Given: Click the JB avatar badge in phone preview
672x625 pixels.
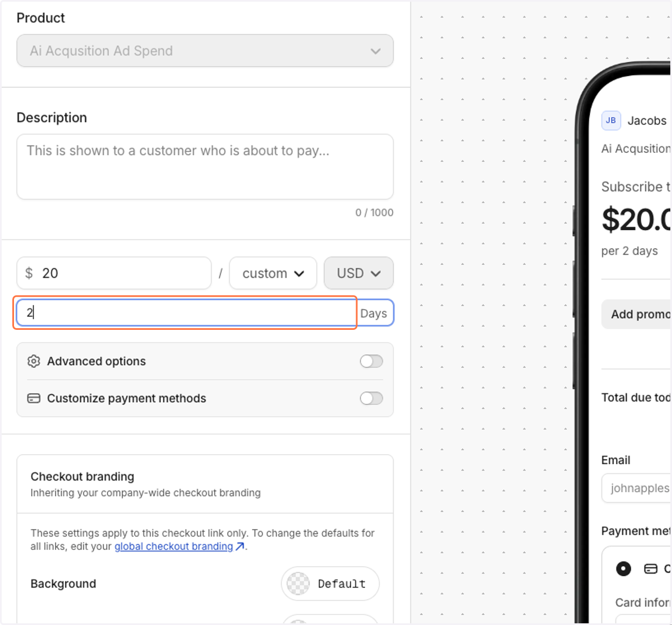Looking at the screenshot, I should pos(611,120).
